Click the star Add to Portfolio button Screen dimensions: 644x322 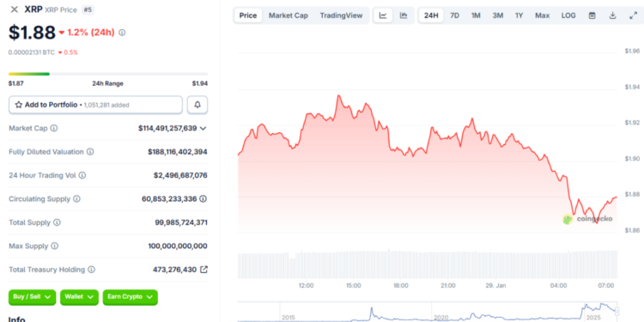click(95, 105)
